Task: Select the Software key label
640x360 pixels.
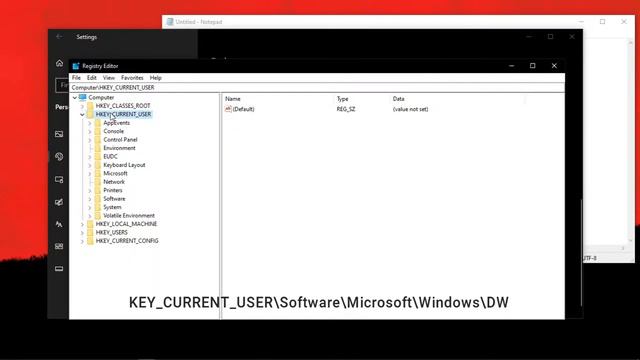Action: pos(114,199)
